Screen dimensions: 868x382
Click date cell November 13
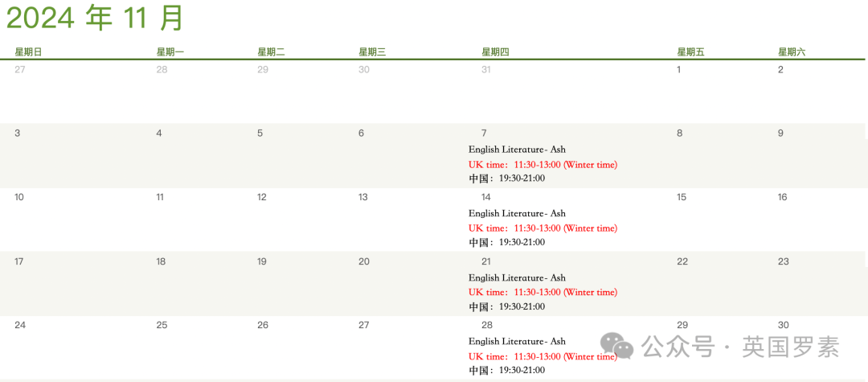coord(363,198)
